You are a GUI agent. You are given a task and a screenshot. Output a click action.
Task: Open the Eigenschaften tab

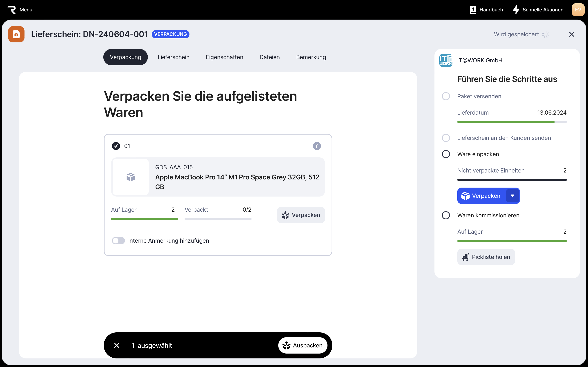coord(224,57)
